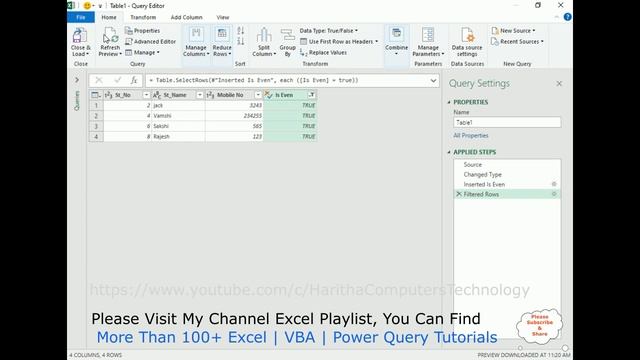Sort descending with the Z-A icon
Screen dimensions: 640x360
pos(240,41)
